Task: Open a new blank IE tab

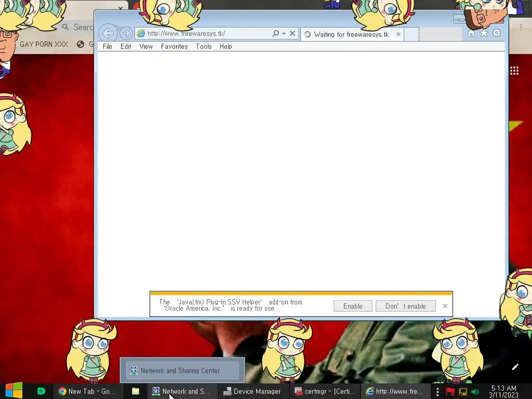Action: 411,34
